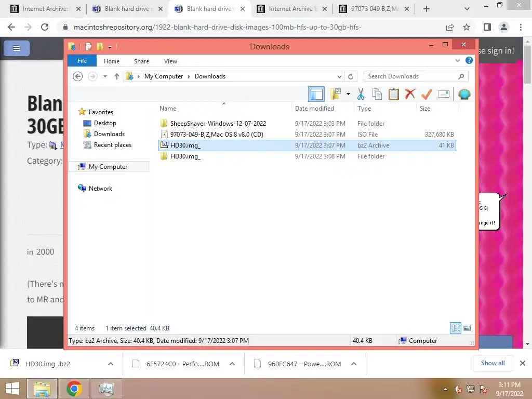Viewport: 532px width, 399px height.
Task: Select SheepShaver-Windows-12-07-2022 folder
Action: point(307,124)
